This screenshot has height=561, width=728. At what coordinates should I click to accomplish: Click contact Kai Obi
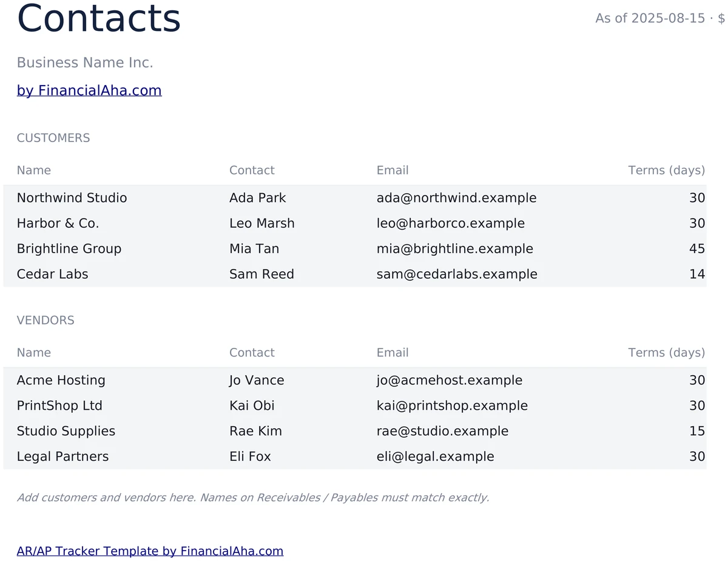[x=252, y=406]
